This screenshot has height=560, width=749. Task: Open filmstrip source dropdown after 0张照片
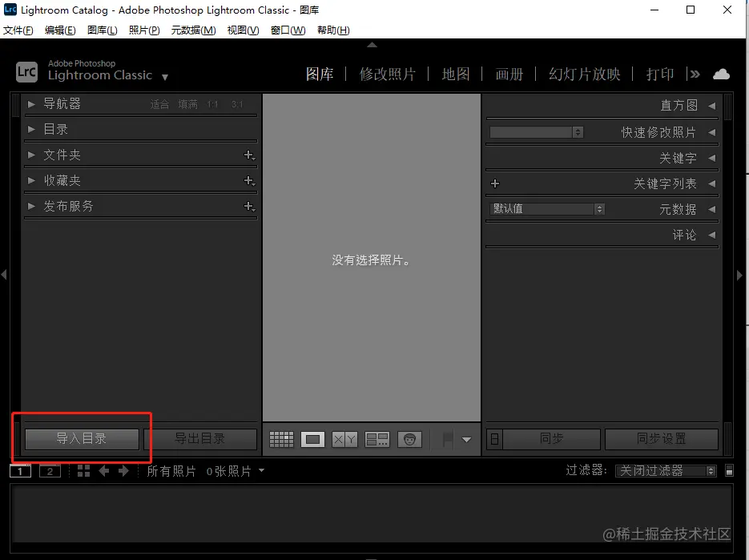click(261, 470)
